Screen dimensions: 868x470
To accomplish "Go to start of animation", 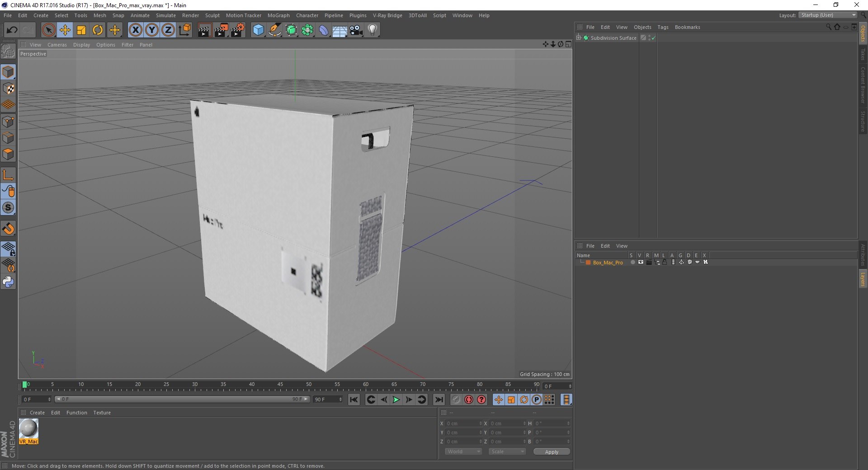I will [354, 399].
